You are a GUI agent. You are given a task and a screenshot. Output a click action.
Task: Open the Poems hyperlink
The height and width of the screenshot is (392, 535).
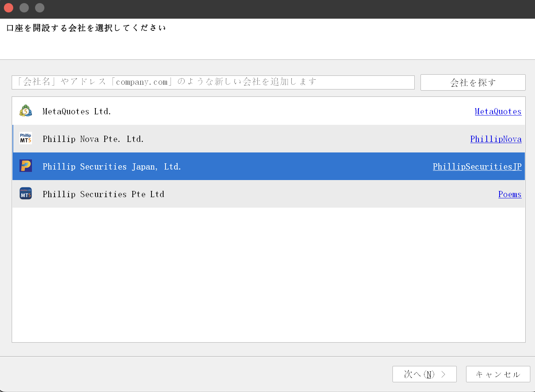pyautogui.click(x=510, y=194)
